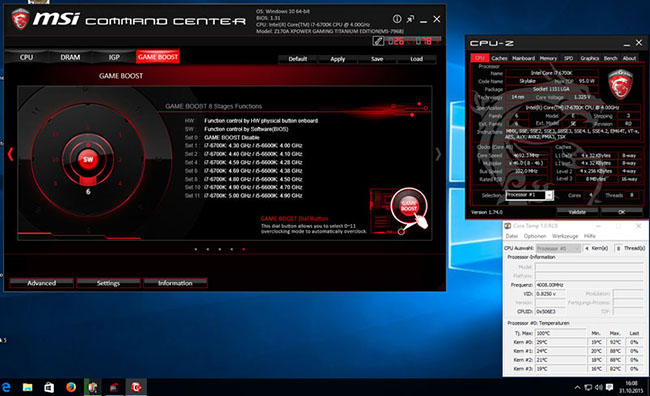Open the MSI Command Center info icon
650x396 pixels.
click(x=397, y=19)
